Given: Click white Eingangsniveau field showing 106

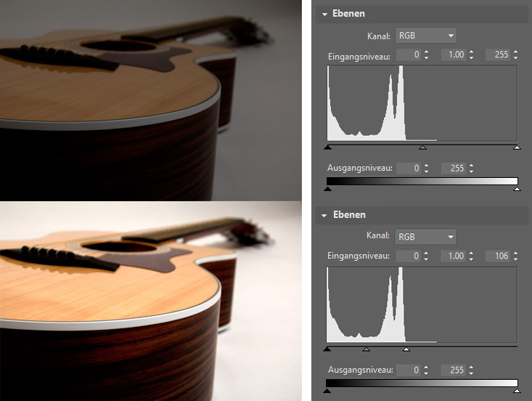Looking at the screenshot, I should (x=497, y=256).
